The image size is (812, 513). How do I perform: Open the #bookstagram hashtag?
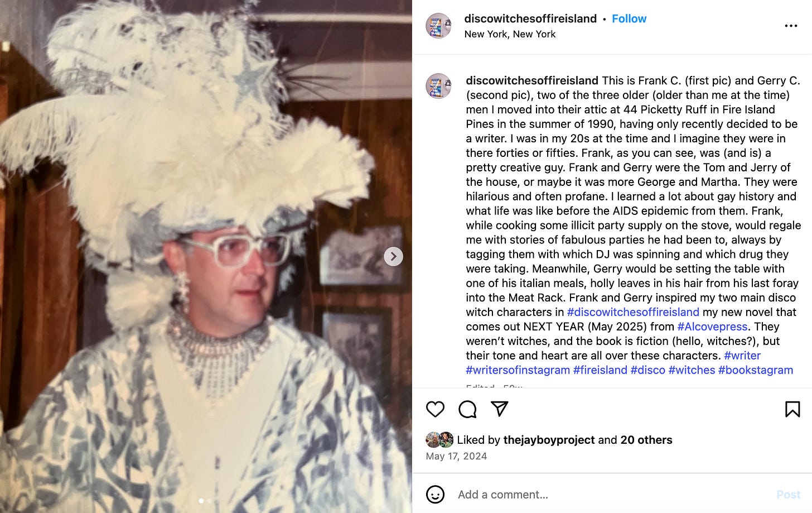(x=755, y=370)
